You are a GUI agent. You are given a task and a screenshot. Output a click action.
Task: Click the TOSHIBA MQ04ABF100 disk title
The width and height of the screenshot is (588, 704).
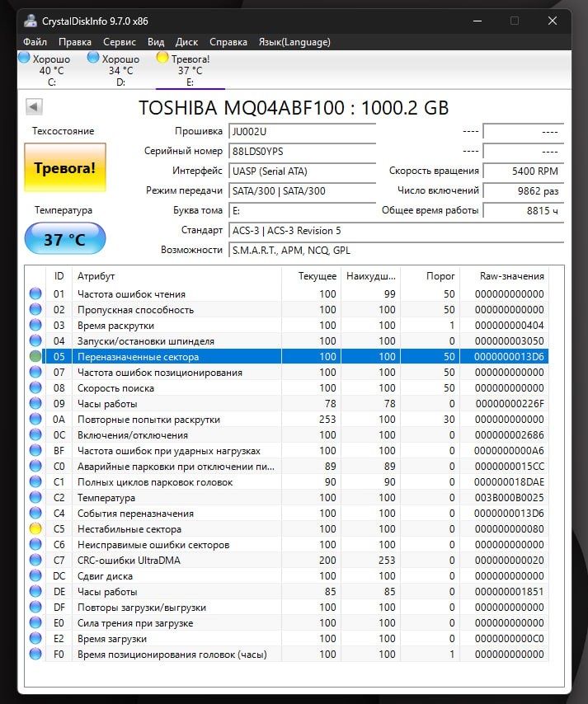coord(294,108)
